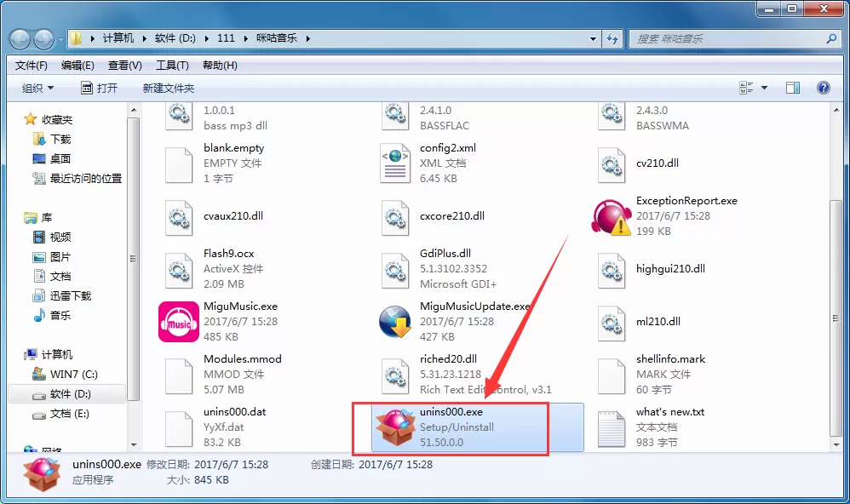The height and width of the screenshot is (504, 850).
Task: Open the 编辑(E) menu
Action: coord(78,66)
